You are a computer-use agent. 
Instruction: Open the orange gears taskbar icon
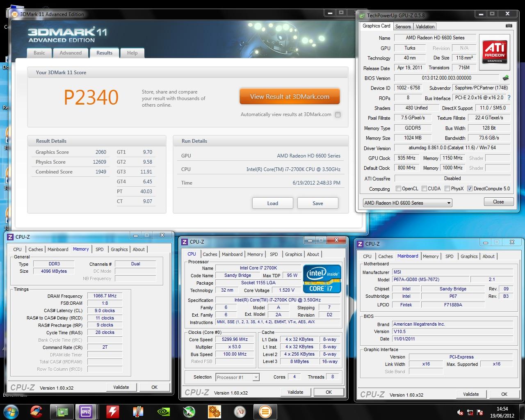click(215, 411)
